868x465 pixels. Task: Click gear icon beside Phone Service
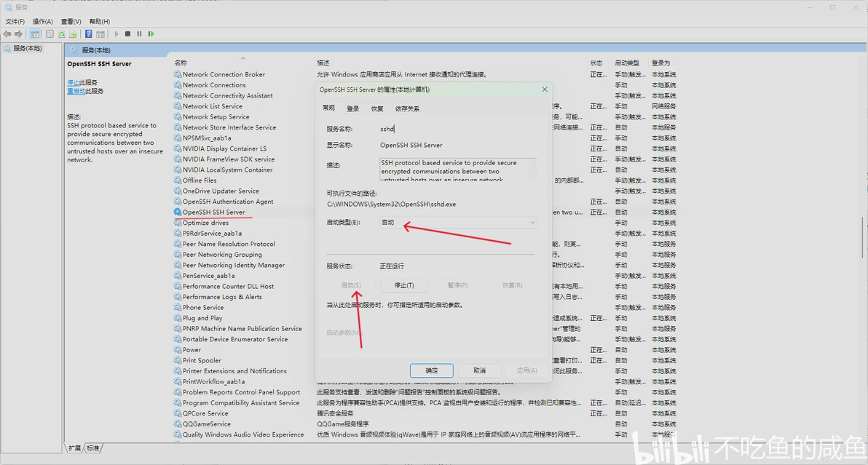(x=178, y=307)
